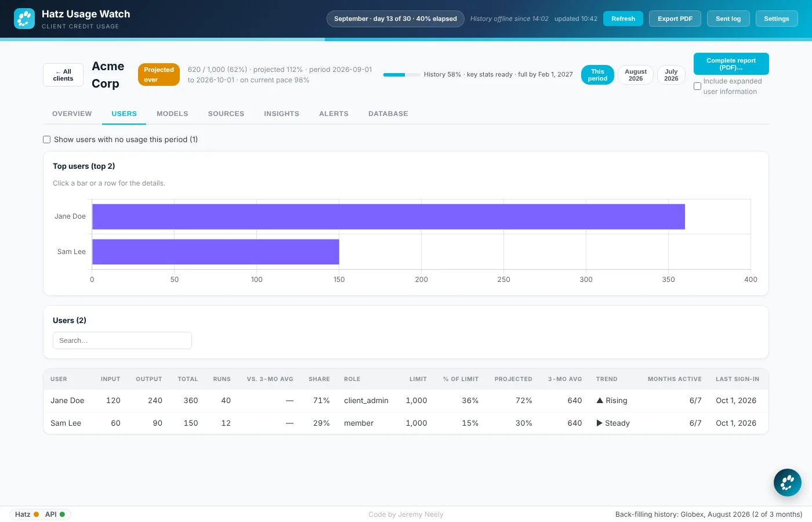Open the Sent log
The height and width of the screenshot is (522, 812).
click(x=728, y=19)
